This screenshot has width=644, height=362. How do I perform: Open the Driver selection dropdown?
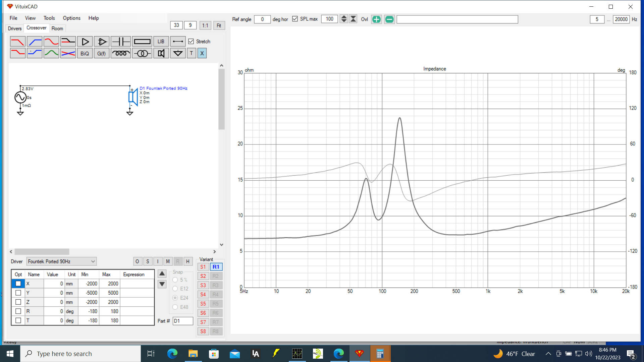[x=61, y=261]
